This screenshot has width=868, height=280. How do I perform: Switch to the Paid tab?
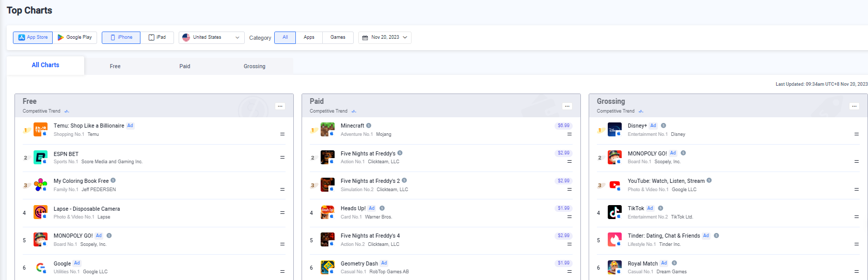click(x=185, y=66)
